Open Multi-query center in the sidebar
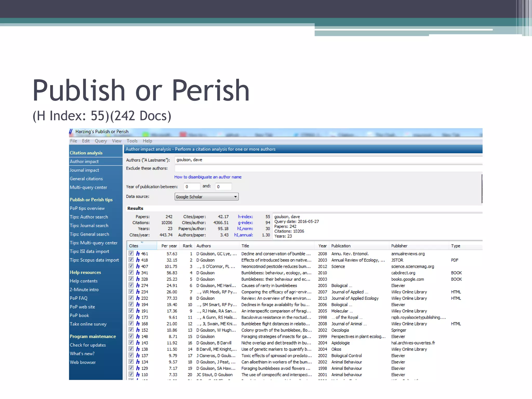Image resolution: width=532 pixels, height=399 pixels. coord(88,187)
